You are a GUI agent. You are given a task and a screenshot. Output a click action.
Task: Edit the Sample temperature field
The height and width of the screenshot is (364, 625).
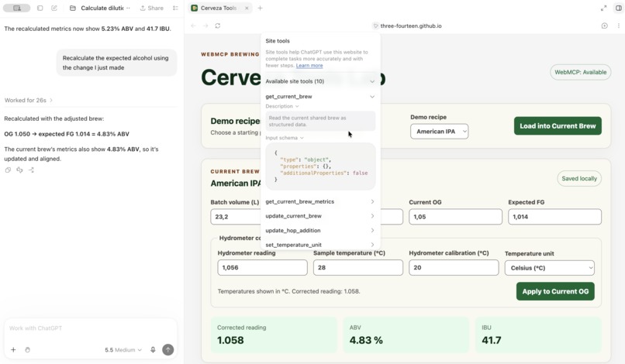point(358,268)
